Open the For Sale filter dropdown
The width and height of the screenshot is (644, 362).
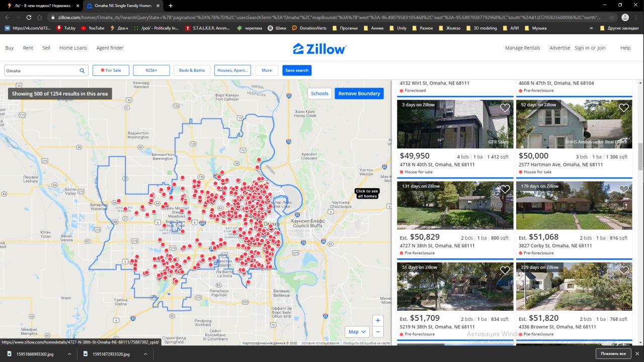pyautogui.click(x=111, y=70)
